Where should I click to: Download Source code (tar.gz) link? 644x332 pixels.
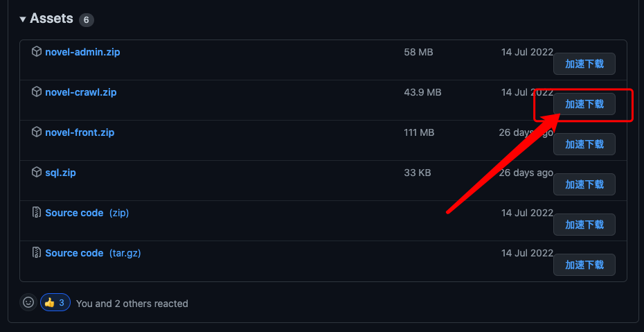tap(93, 254)
